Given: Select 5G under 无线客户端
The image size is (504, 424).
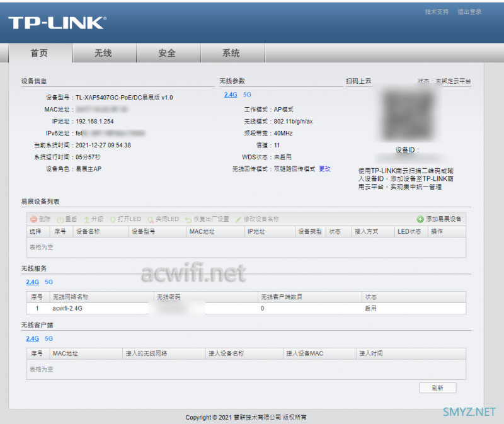Looking at the screenshot, I should coord(49,338).
